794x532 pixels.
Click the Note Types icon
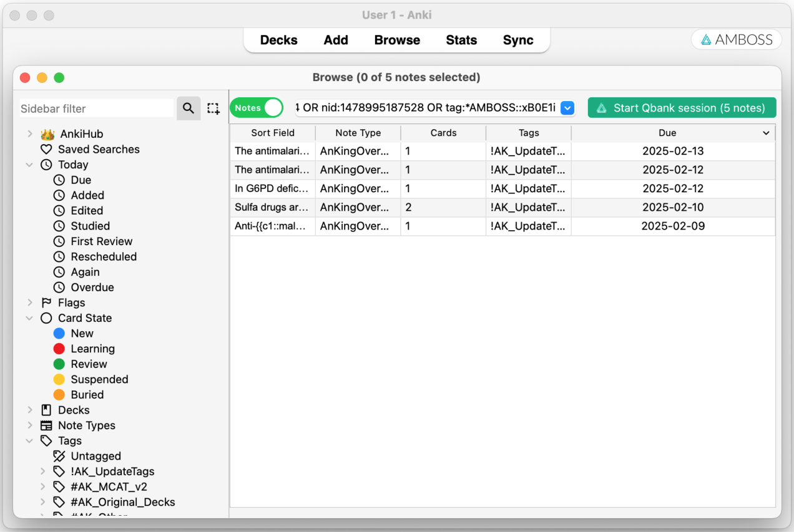pyautogui.click(x=46, y=425)
